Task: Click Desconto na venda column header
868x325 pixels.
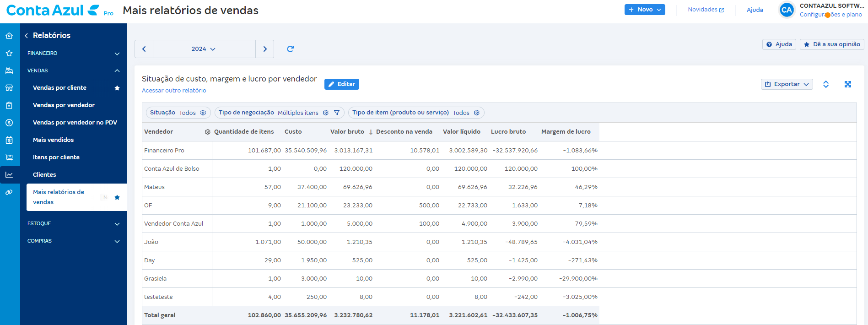Action: tap(404, 132)
